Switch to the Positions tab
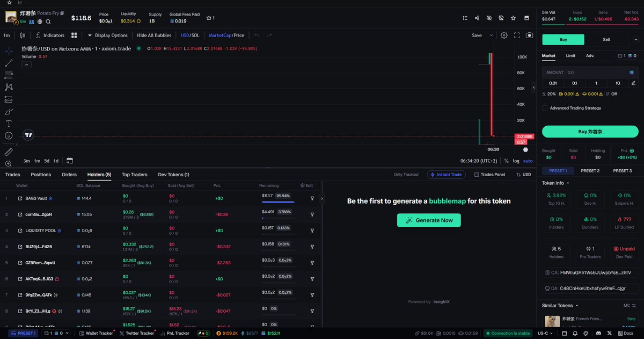The height and width of the screenshot is (339, 644). coord(41,175)
